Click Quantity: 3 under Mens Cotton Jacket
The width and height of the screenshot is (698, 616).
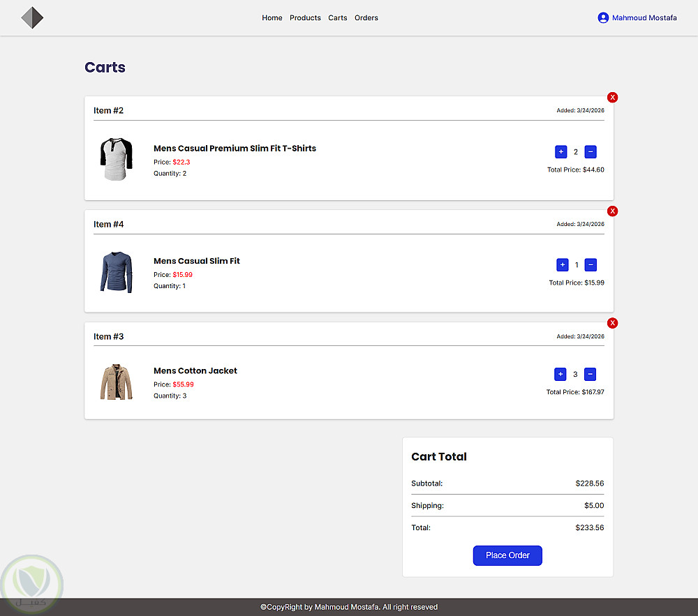click(x=170, y=396)
